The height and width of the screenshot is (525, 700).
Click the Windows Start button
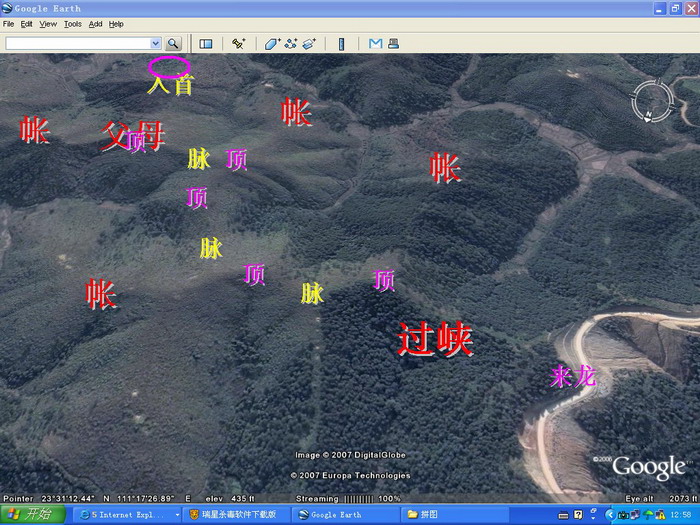[x=30, y=515]
